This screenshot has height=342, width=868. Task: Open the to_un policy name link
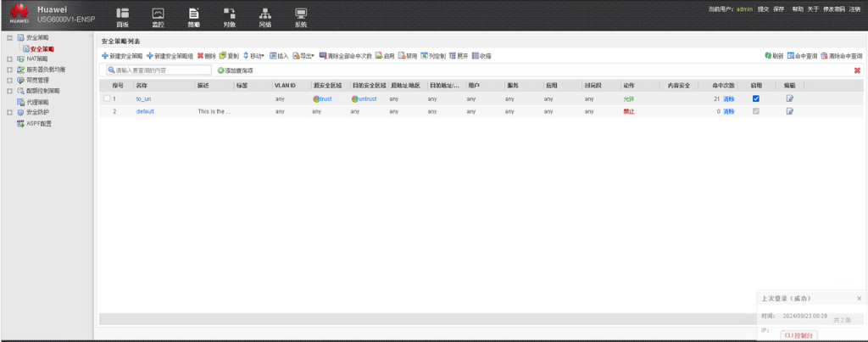(143, 99)
